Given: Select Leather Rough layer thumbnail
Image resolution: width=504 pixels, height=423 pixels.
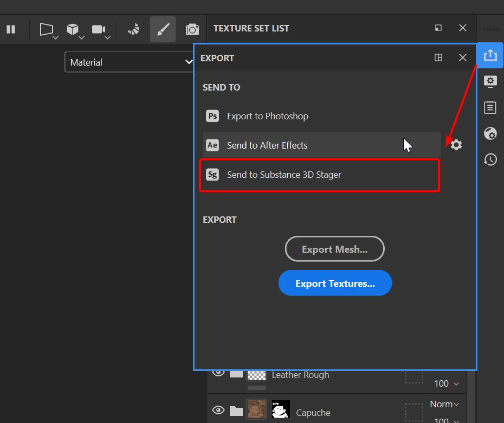Looking at the screenshot, I should tap(256, 375).
